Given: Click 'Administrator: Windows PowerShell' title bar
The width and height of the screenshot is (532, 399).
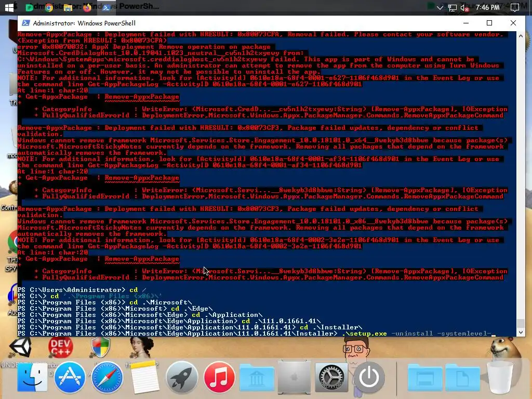Looking at the screenshot, I should (84, 23).
